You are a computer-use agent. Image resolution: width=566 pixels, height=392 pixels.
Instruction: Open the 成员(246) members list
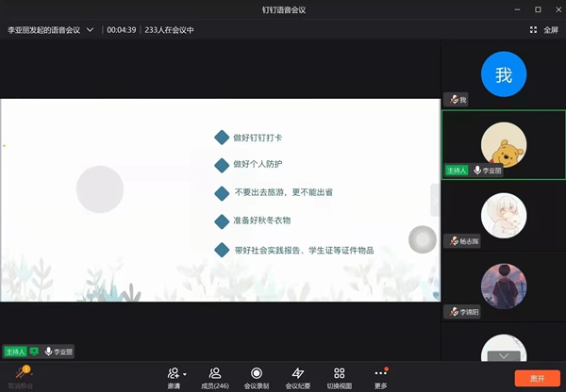(215, 373)
